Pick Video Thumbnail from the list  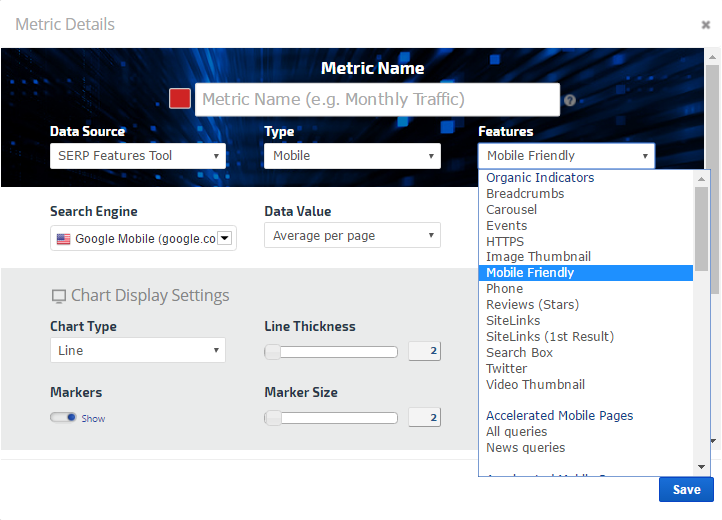coord(535,385)
